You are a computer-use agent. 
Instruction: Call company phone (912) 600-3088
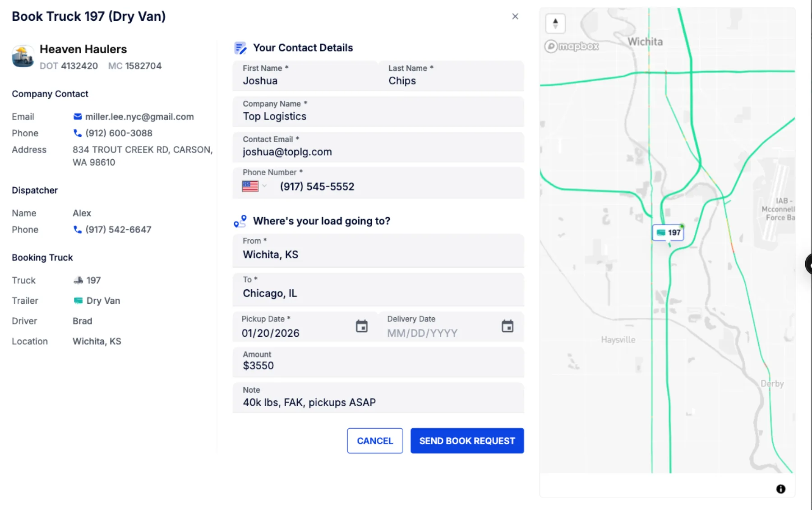tap(119, 133)
